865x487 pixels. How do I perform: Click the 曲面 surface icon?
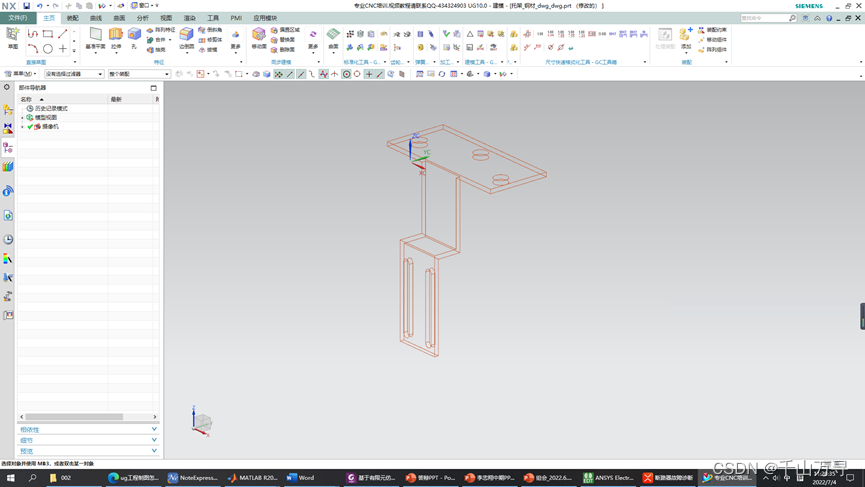[333, 35]
